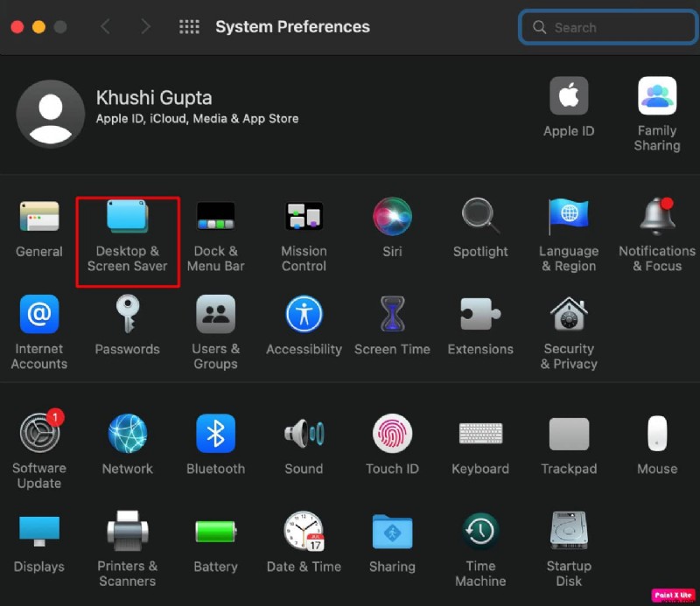Open Software Update pane

(x=40, y=433)
